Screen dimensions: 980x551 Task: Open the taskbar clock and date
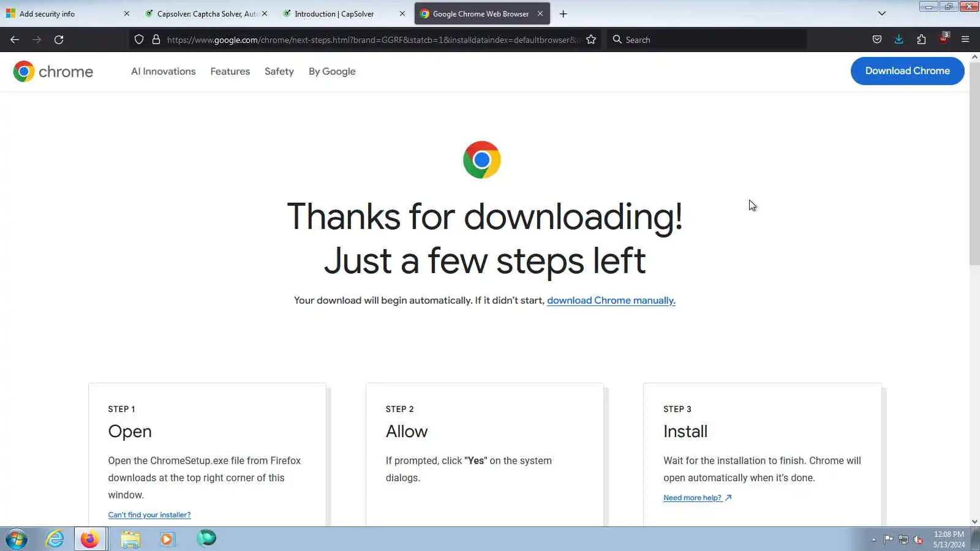pyautogui.click(x=949, y=539)
